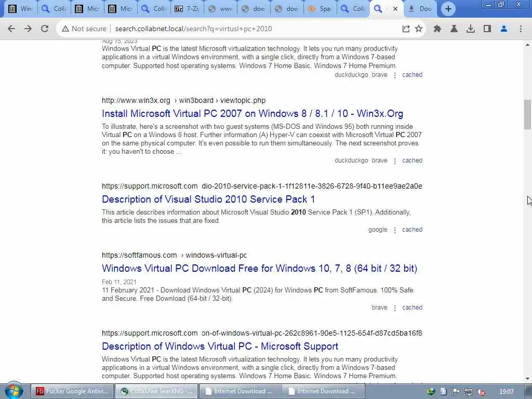Open cached copy of SoftFamous result
532x399 pixels.
[x=412, y=308]
